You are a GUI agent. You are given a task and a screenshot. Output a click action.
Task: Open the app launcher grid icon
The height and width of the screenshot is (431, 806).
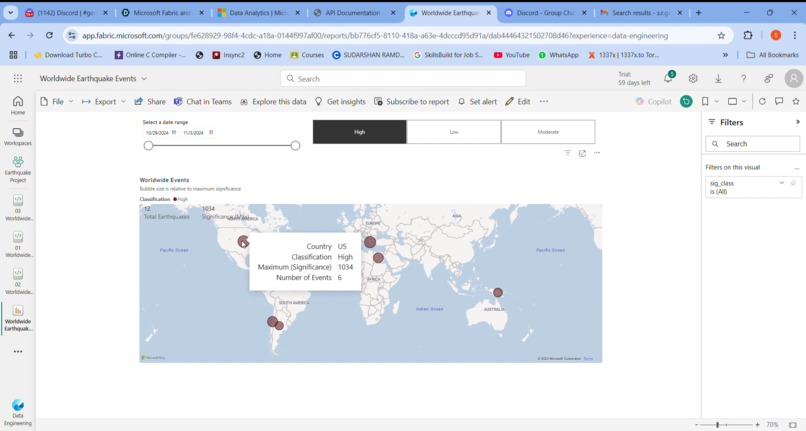pos(17,78)
